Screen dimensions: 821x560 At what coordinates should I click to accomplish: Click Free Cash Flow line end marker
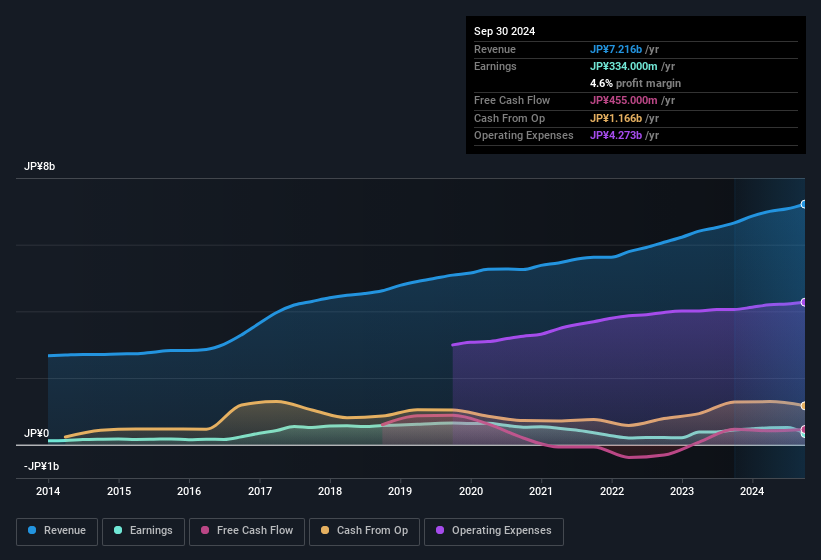pos(804,430)
